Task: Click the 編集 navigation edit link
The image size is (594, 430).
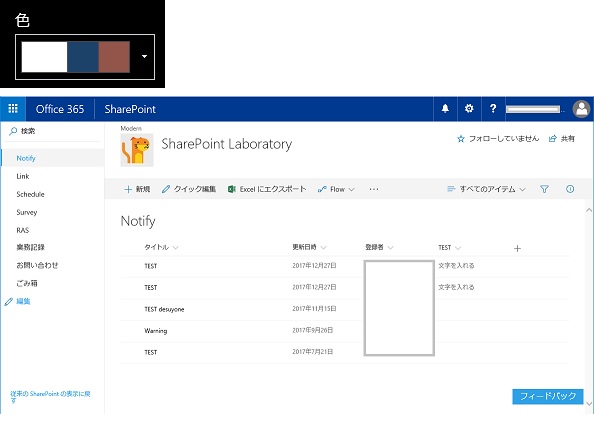Action: [x=23, y=302]
